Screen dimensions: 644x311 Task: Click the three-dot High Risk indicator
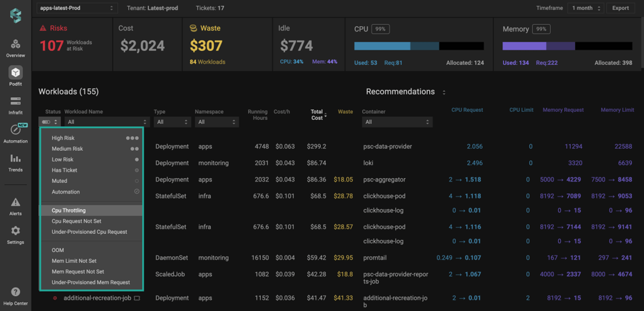132,138
